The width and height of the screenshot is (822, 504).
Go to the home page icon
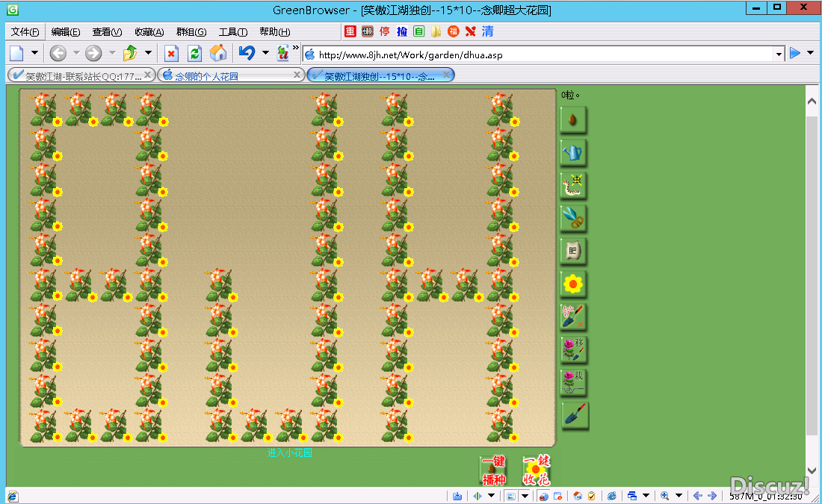point(218,53)
